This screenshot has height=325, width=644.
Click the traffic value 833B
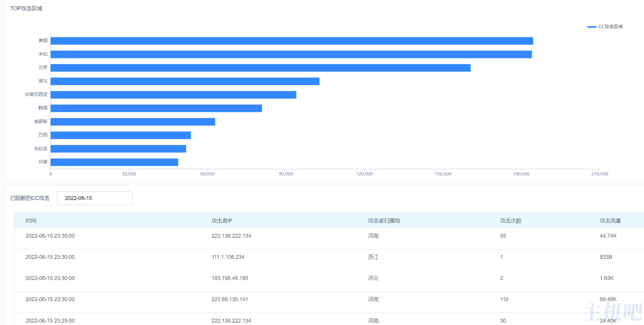(x=606, y=257)
